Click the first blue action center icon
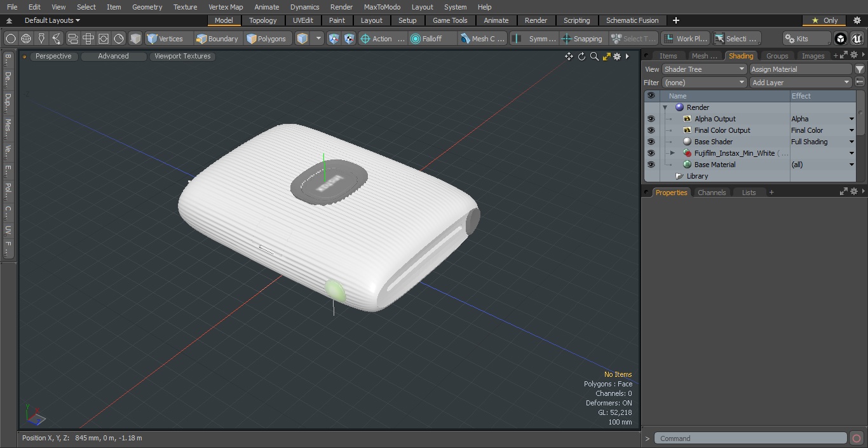The width and height of the screenshot is (868, 448). [334, 39]
